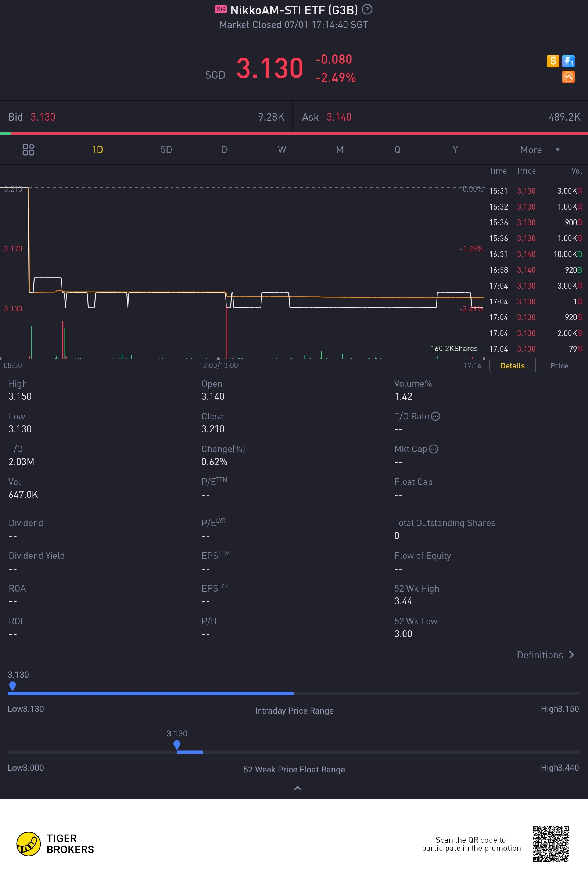
Task: Open info bubble next to Mkt Cap
Action: [434, 449]
